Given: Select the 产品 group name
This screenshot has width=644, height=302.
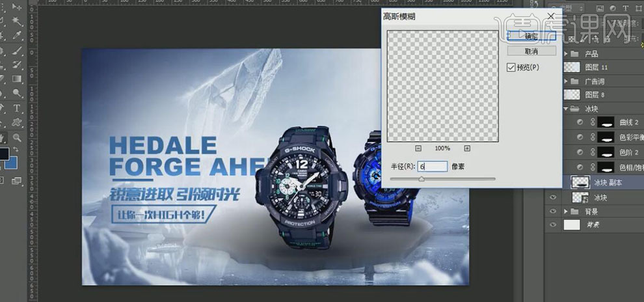Looking at the screenshot, I should coord(591,54).
